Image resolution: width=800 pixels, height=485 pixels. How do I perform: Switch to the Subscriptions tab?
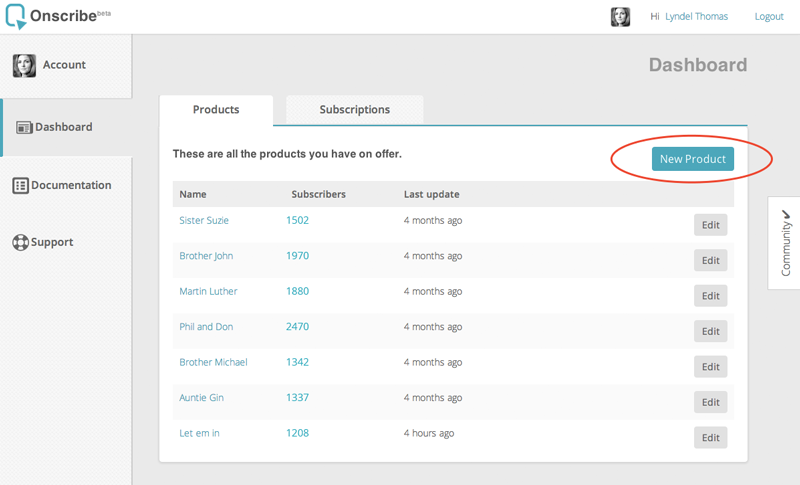pyautogui.click(x=355, y=110)
